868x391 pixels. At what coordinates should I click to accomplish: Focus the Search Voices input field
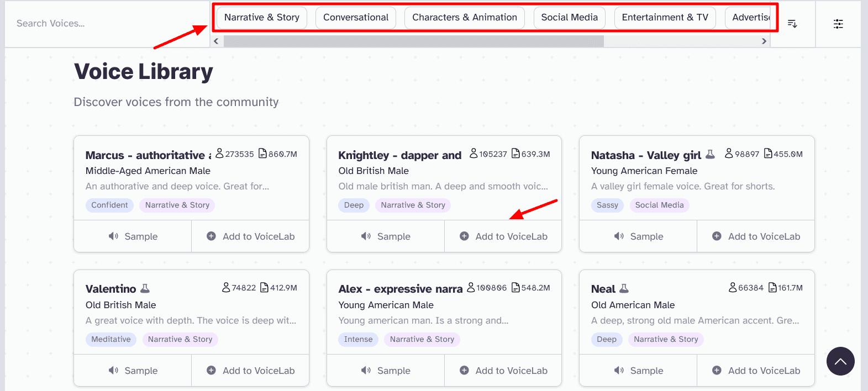point(105,24)
